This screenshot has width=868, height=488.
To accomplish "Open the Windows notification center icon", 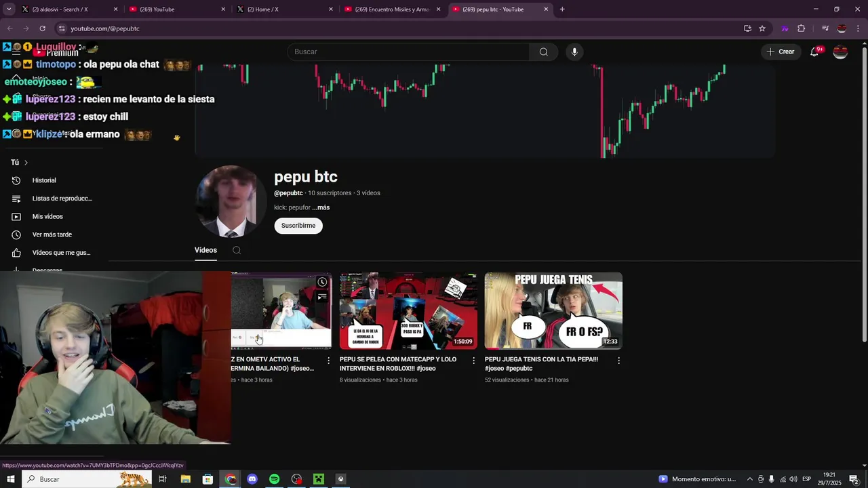I will pos(853,479).
